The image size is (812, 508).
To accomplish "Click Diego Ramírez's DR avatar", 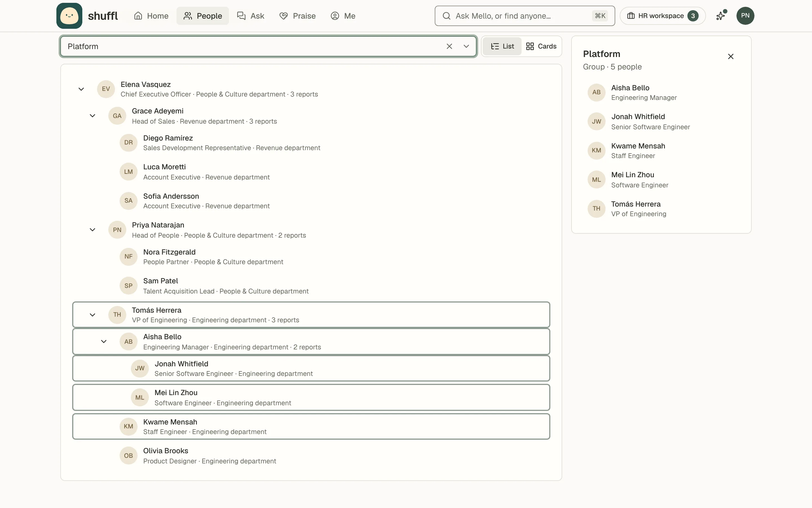I will click(129, 143).
